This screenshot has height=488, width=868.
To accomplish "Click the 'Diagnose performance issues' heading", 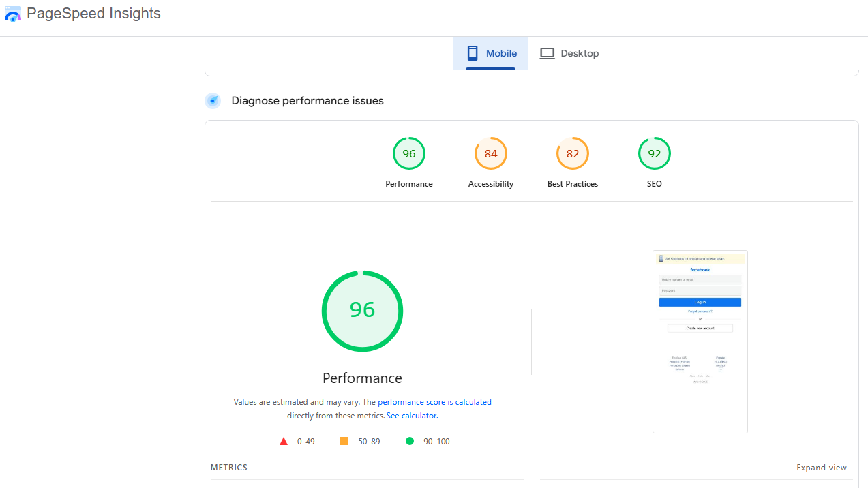I will 308,101.
